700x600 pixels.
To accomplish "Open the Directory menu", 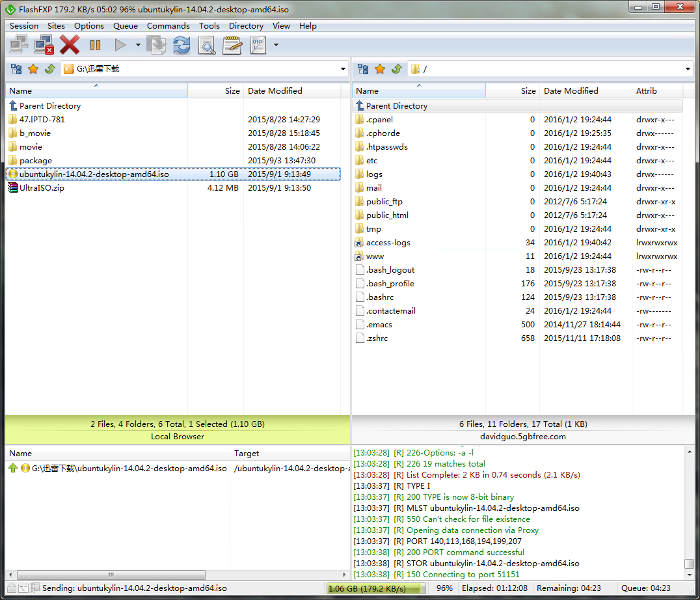I will (246, 26).
